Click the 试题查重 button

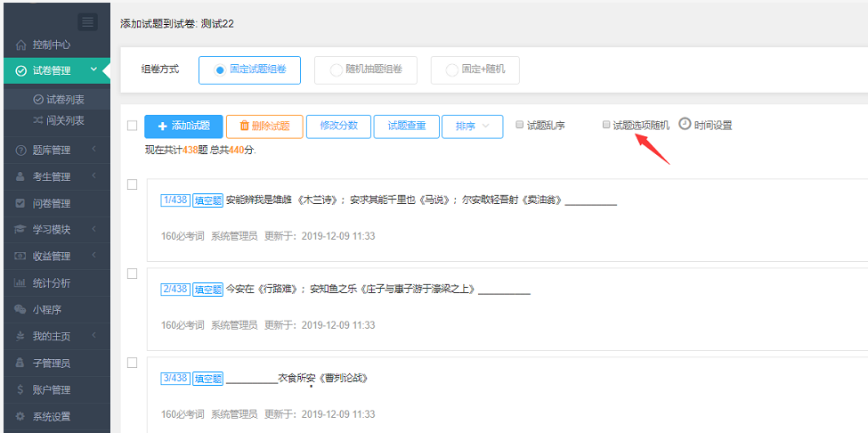(407, 127)
